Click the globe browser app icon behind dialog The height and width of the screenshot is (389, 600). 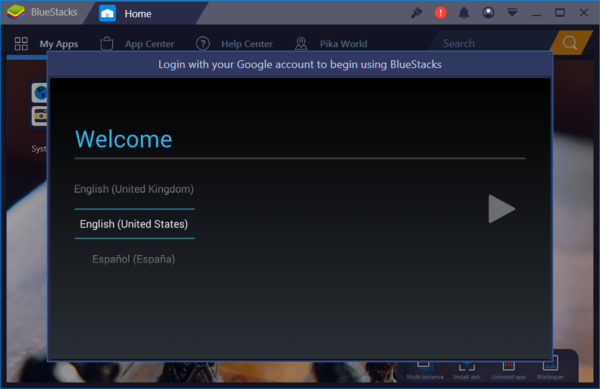(39, 93)
